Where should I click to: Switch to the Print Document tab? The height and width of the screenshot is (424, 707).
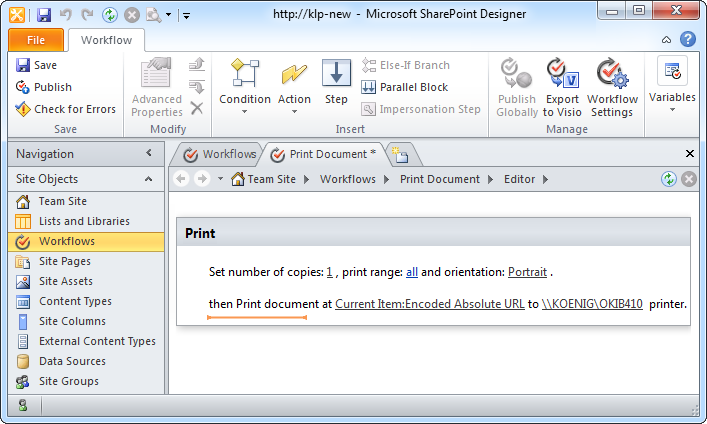[x=323, y=154]
